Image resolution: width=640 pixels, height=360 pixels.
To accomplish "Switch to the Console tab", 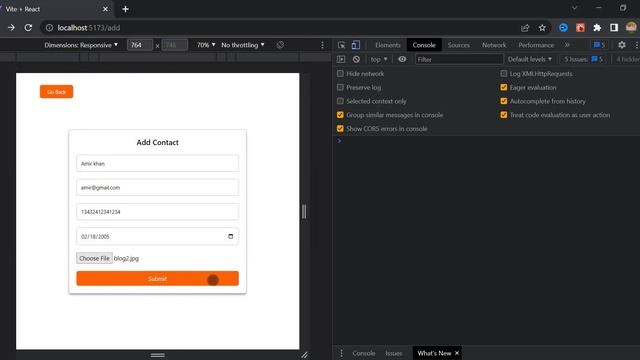I will [x=424, y=45].
